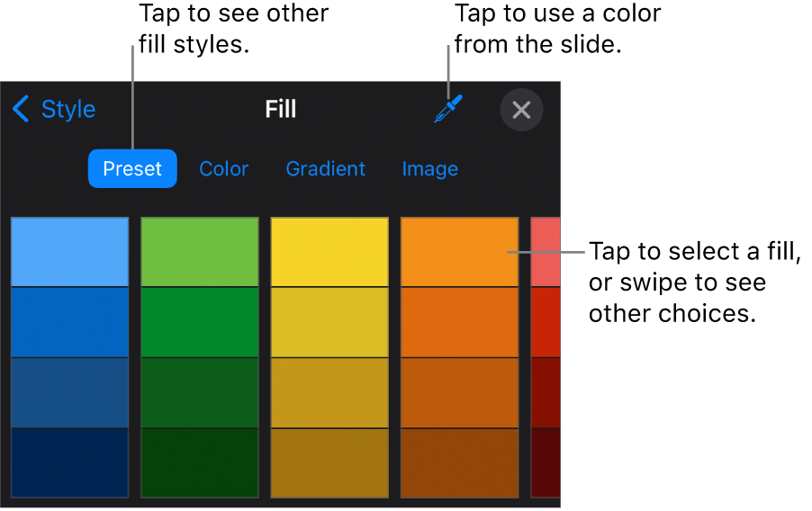This screenshot has width=812, height=511.
Task: Go back to the Style menu
Action: click(x=55, y=110)
